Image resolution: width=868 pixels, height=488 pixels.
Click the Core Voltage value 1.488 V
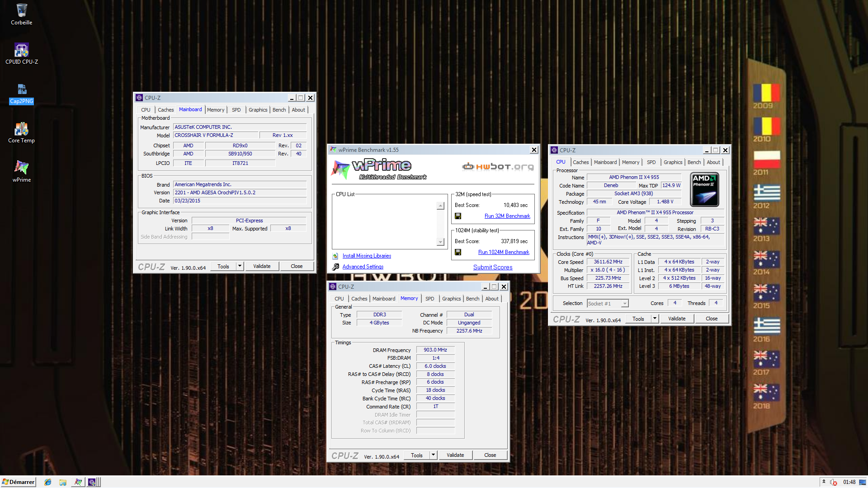pyautogui.click(x=665, y=202)
